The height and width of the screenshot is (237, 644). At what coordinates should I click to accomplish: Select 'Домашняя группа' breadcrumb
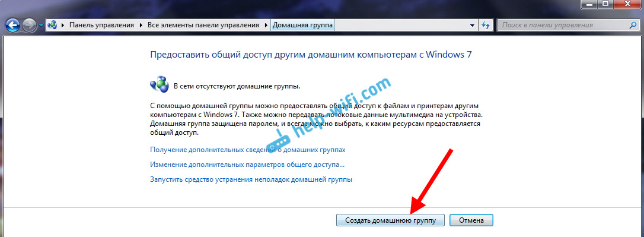pos(302,25)
